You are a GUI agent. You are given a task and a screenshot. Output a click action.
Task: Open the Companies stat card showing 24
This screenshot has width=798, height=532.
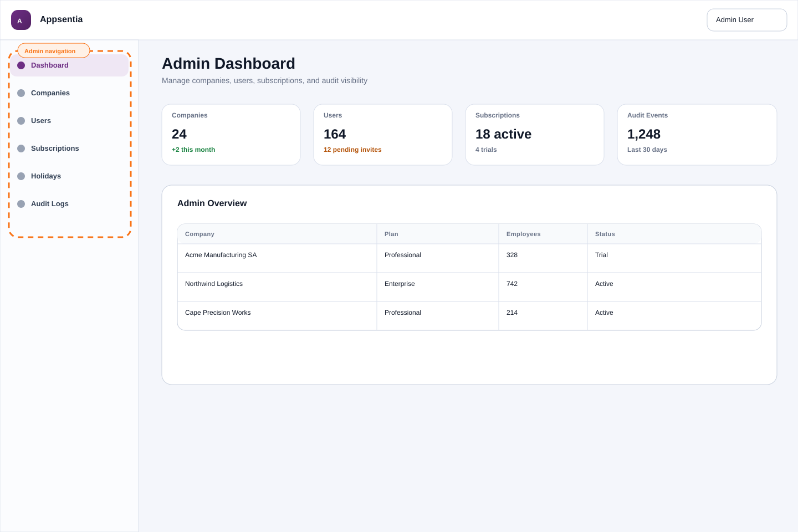tap(231, 135)
